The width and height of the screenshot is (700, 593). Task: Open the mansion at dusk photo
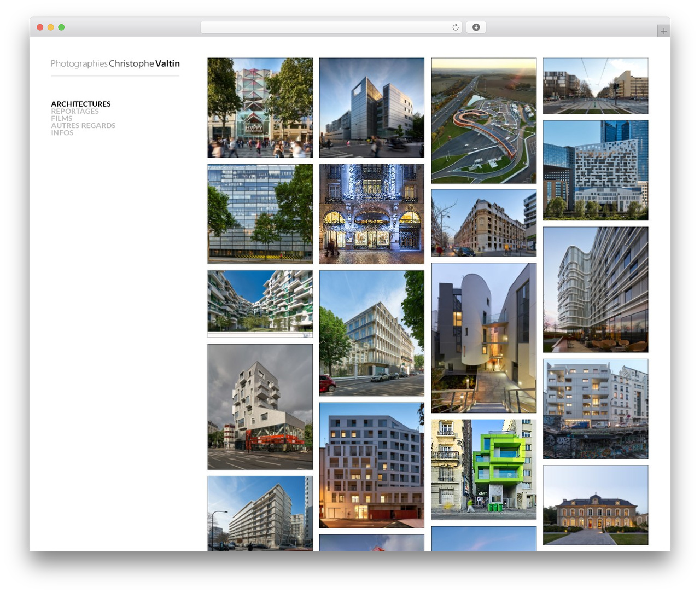[596, 505]
